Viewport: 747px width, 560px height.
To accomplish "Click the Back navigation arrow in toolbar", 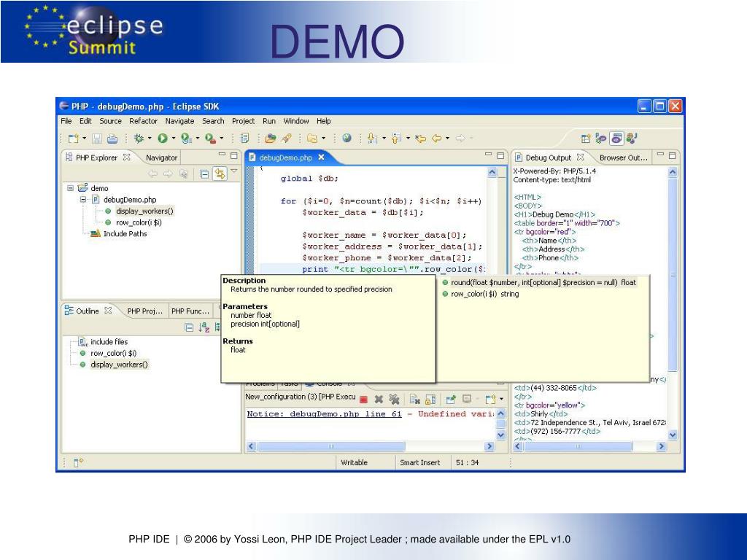I will 436,139.
